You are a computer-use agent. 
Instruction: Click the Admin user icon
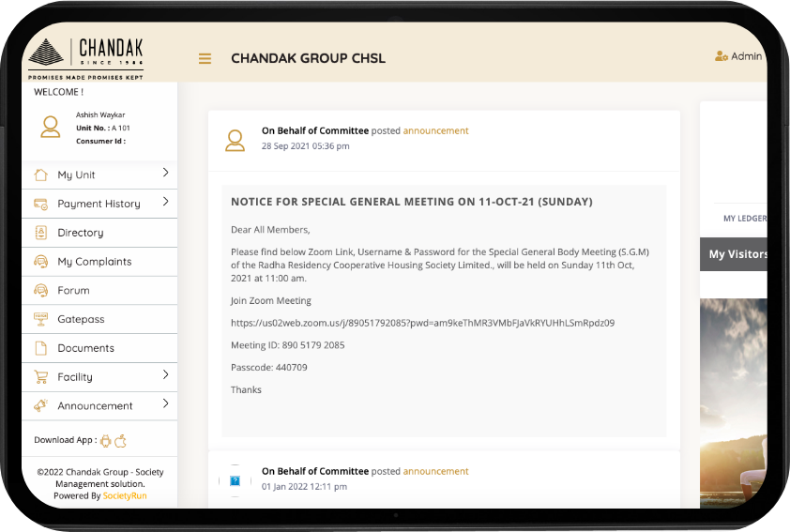pos(721,56)
